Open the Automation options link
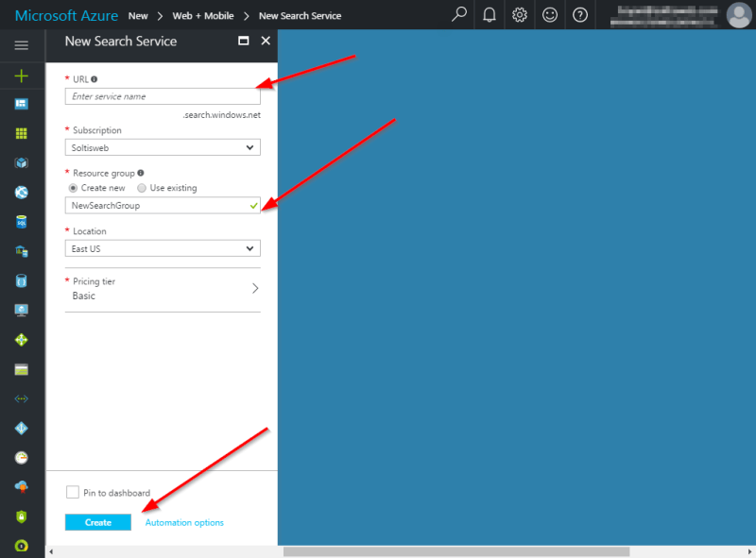Screen dimensions: 756x558 pyautogui.click(x=184, y=521)
